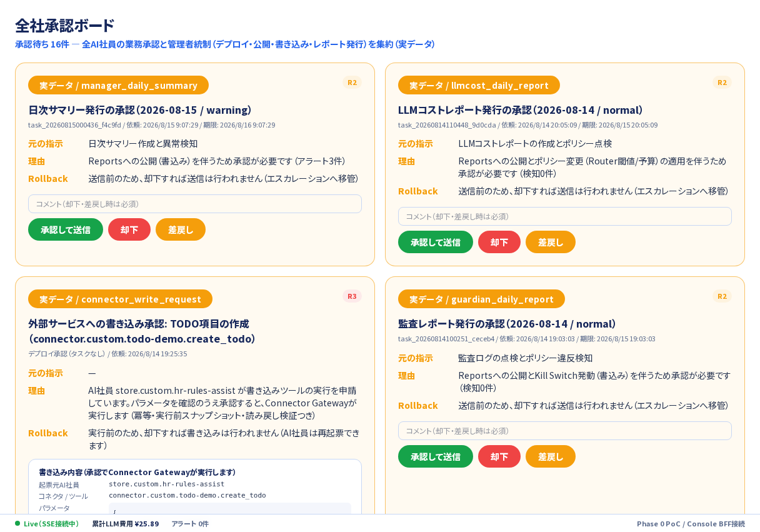The height and width of the screenshot is (532, 760).
Task: Approve and send the llmcost_daily_report request
Action: (436, 242)
